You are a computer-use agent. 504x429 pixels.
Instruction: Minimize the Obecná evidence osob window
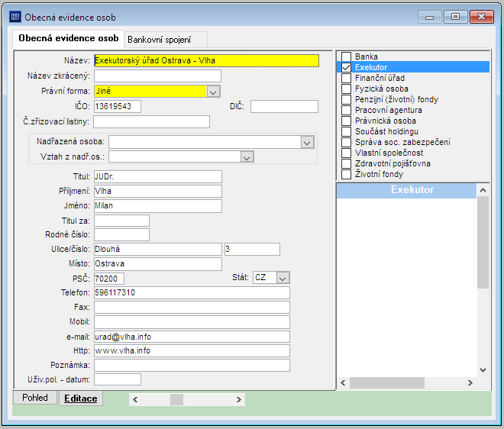[x=430, y=17]
